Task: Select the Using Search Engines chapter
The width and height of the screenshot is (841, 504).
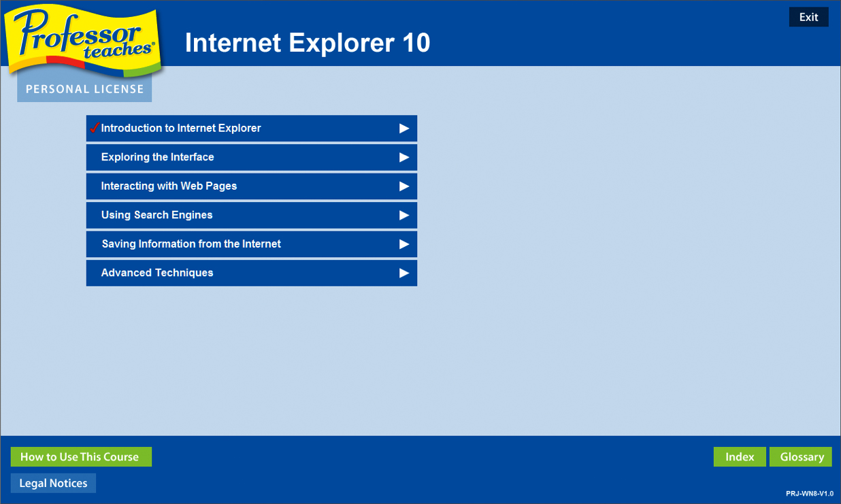Action: (x=251, y=215)
